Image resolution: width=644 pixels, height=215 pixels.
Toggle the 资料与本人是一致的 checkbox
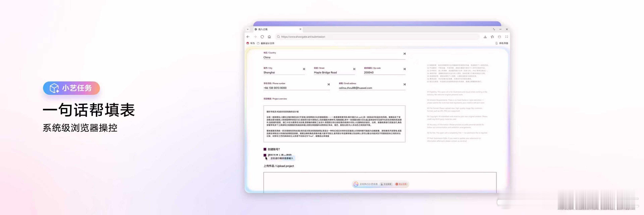pyautogui.click(x=265, y=155)
